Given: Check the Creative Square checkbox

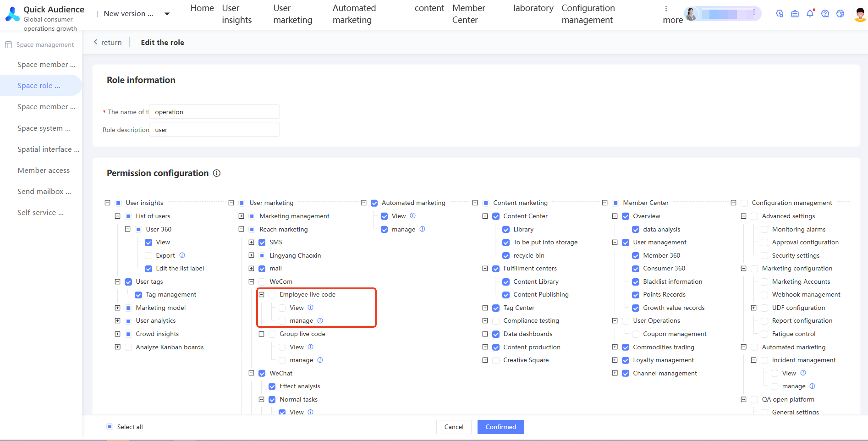Looking at the screenshot, I should click(496, 360).
